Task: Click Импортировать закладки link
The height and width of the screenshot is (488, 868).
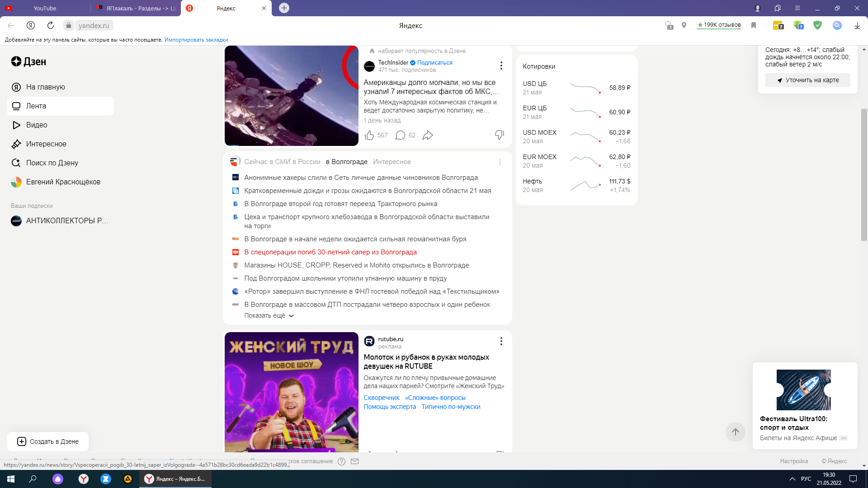Action: coord(196,40)
